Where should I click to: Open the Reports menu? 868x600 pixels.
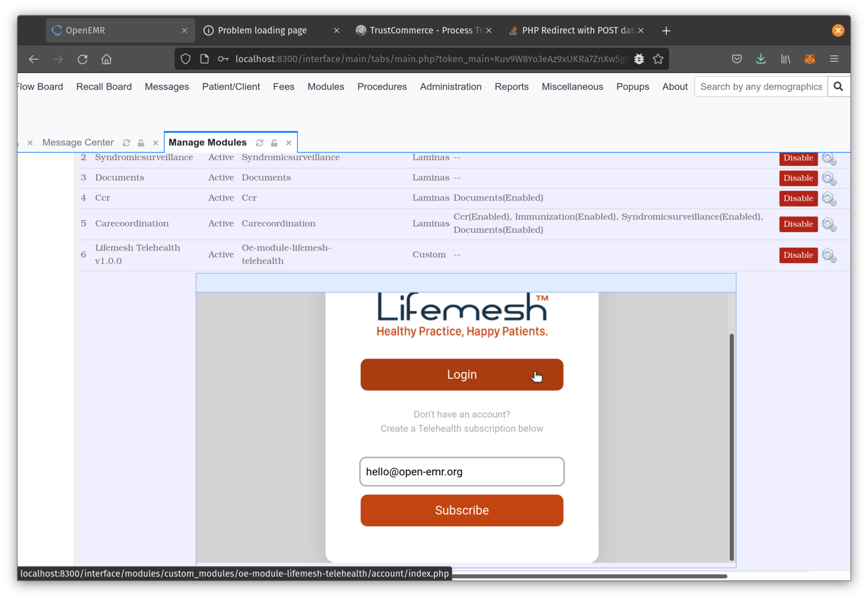click(x=511, y=87)
